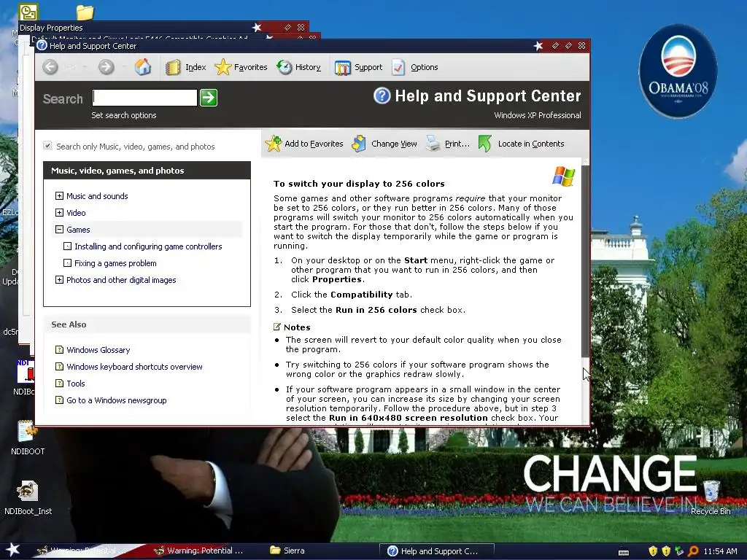Open the Support toolbar icon

[x=343, y=68]
